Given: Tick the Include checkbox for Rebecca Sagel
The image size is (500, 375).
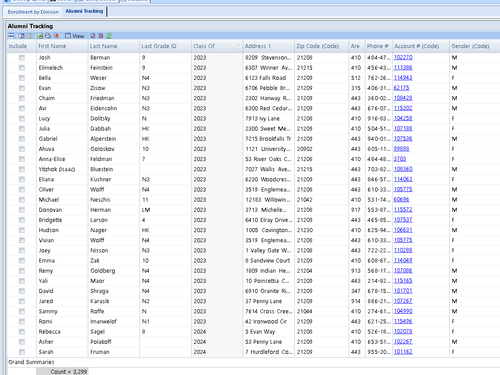Looking at the screenshot, I should click(x=22, y=332).
